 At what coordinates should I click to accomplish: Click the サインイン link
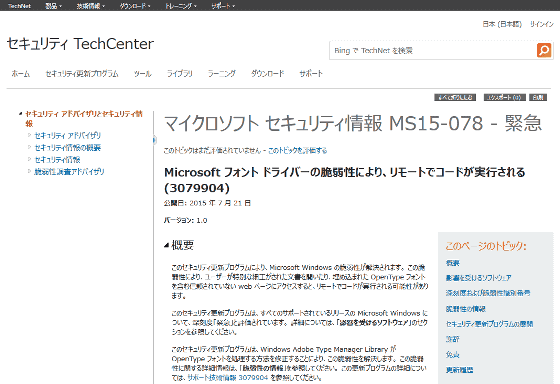[x=542, y=24]
